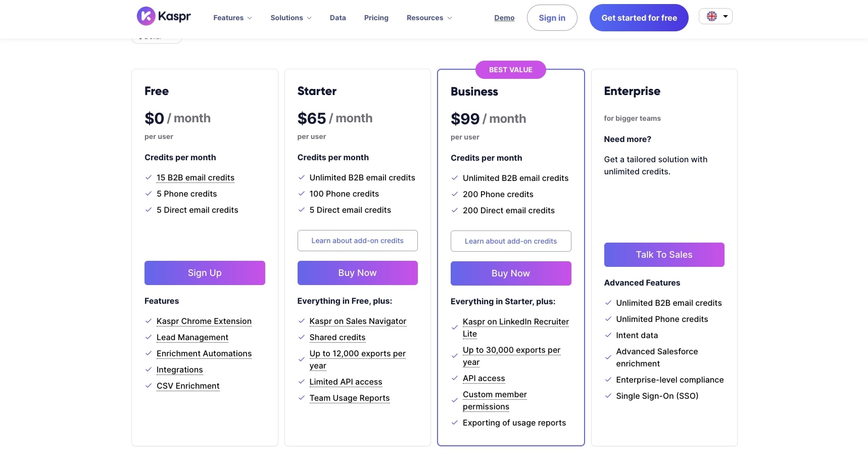
Task: Open Starter's Learn about add-on credits
Action: [357, 241]
